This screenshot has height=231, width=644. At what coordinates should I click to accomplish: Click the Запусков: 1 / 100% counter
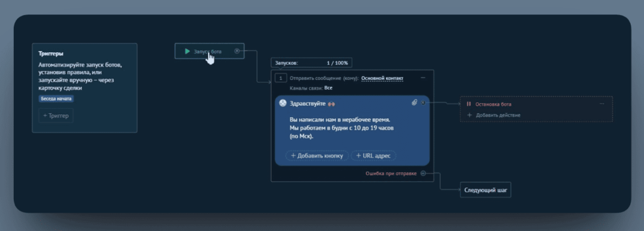(x=311, y=63)
